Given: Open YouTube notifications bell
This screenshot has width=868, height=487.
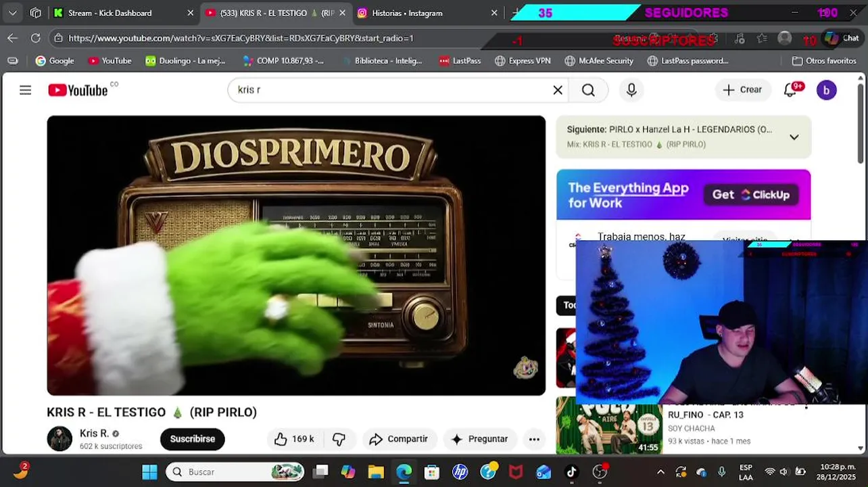Looking at the screenshot, I should tap(790, 90).
